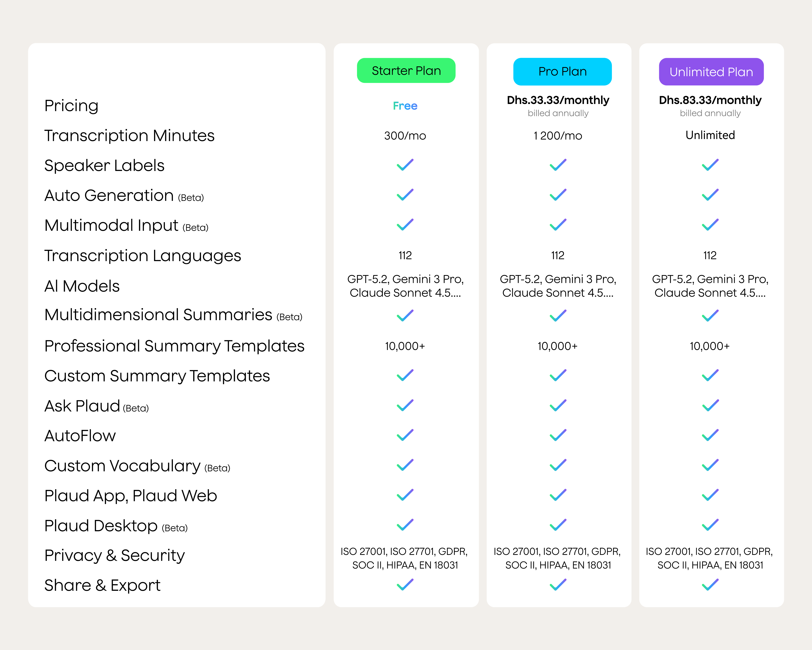Click Plaud Desktop checkmark under Unlimited Plan

[x=710, y=525]
